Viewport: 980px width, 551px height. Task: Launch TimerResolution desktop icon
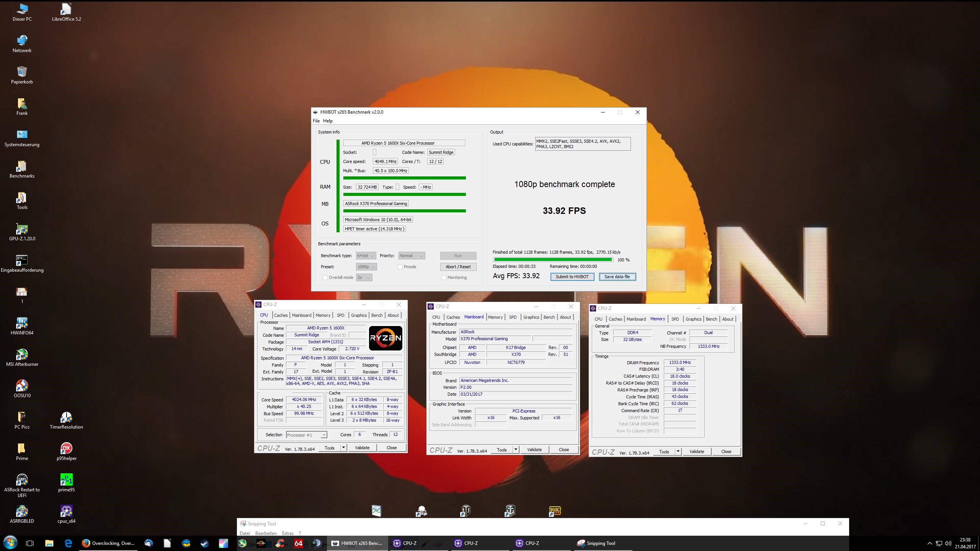(x=66, y=420)
